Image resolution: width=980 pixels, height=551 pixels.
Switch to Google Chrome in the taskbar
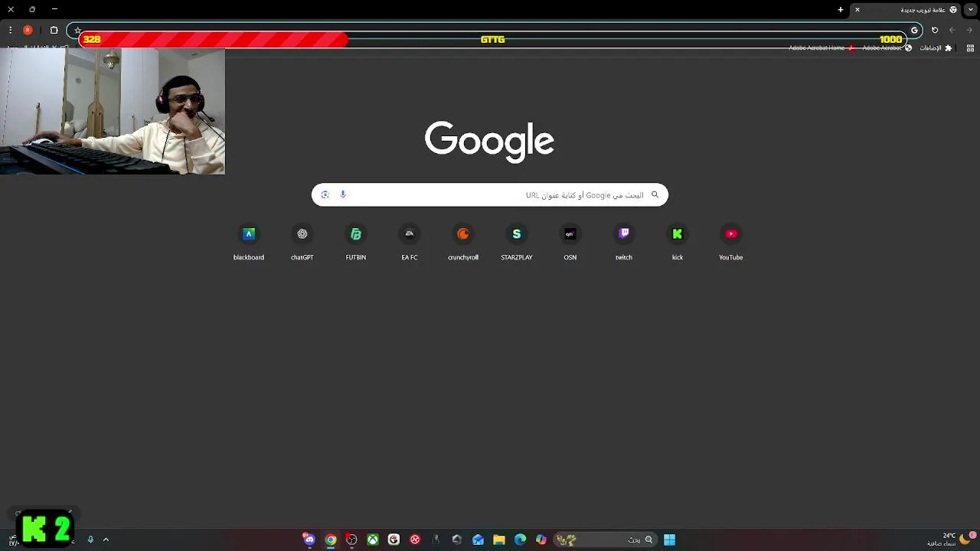(x=330, y=540)
